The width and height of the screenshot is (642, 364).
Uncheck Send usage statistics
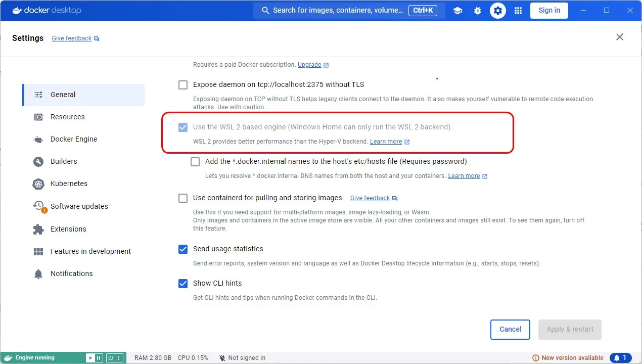[x=183, y=249]
